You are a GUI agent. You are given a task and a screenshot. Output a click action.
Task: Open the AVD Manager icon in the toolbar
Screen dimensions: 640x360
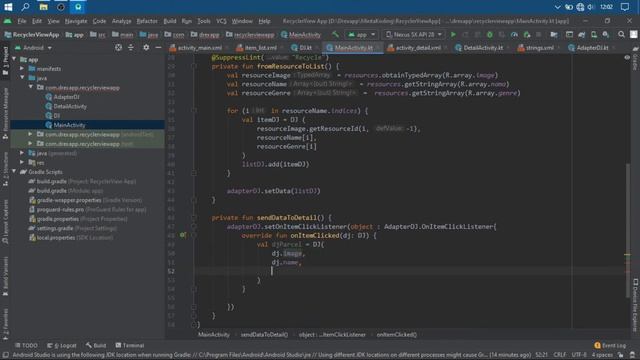pos(594,35)
